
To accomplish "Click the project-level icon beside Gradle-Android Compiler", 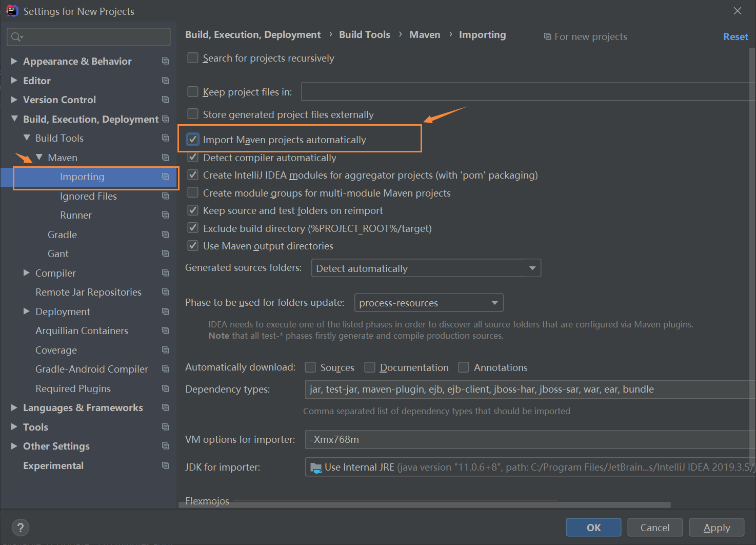I will pos(165,369).
